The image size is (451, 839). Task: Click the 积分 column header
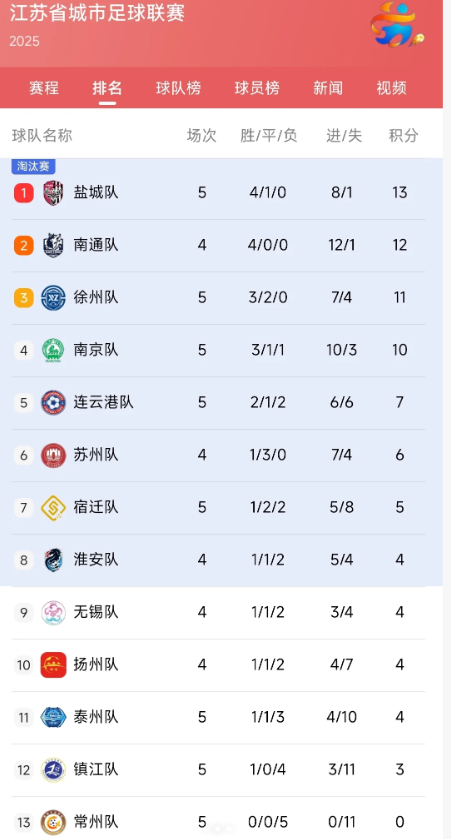coord(403,135)
